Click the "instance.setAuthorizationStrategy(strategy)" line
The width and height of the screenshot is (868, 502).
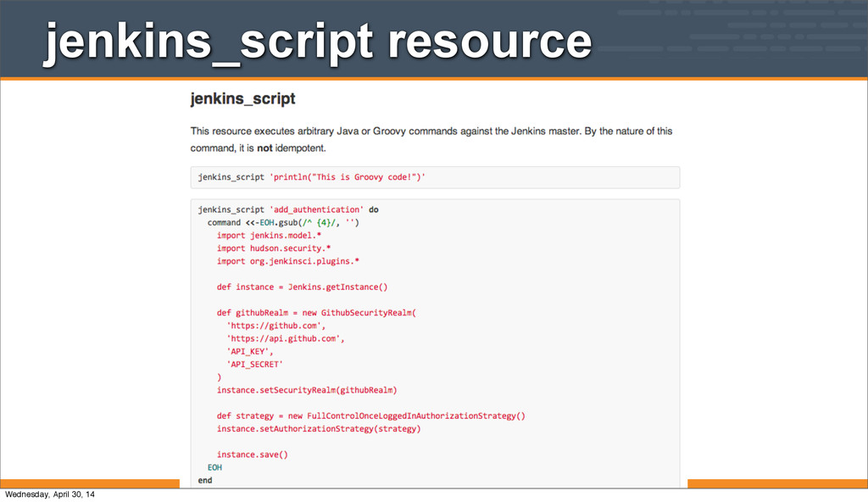click(x=318, y=428)
